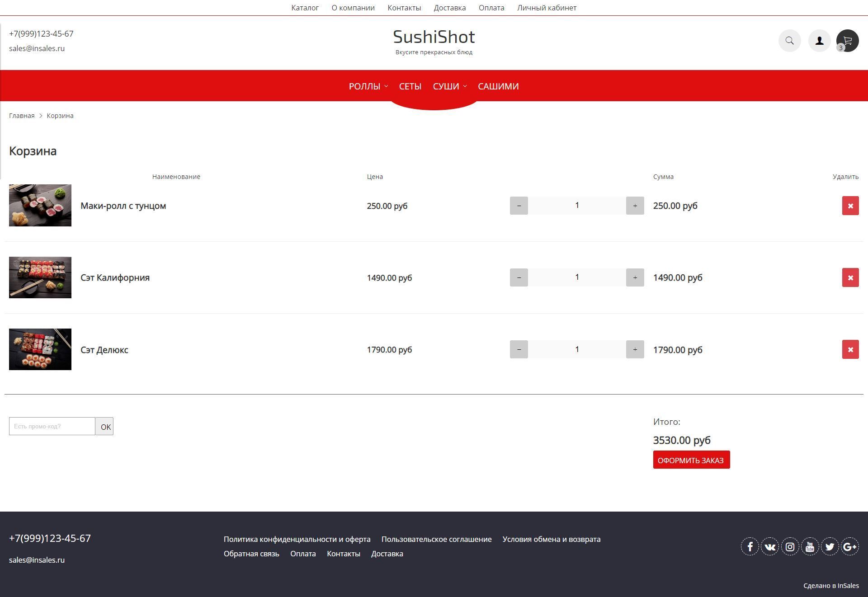This screenshot has width=868, height=597.
Task: Open the СЕТЫ category
Action: 410,86
